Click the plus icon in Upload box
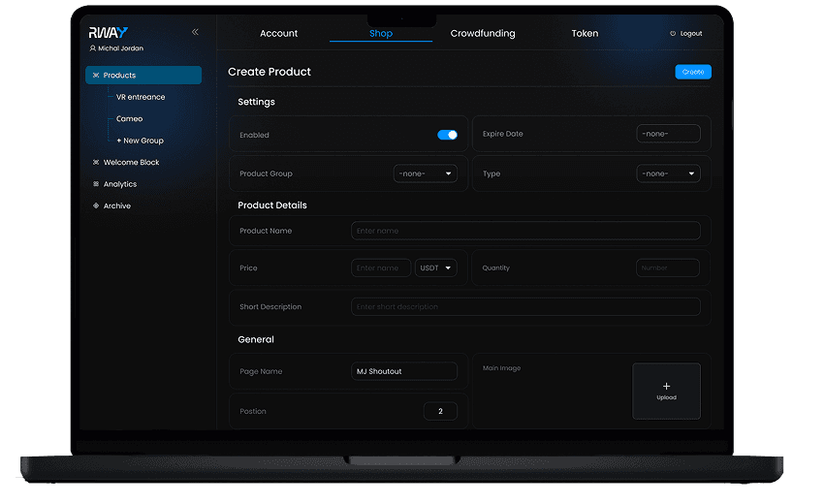Viewport: 825px width, 504px height. [x=666, y=386]
